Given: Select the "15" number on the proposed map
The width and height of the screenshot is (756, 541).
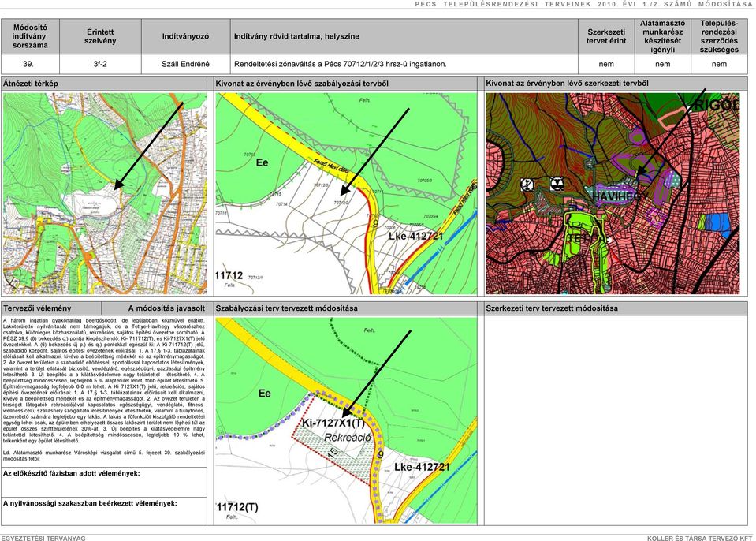Looking at the screenshot, I should (x=333, y=453).
